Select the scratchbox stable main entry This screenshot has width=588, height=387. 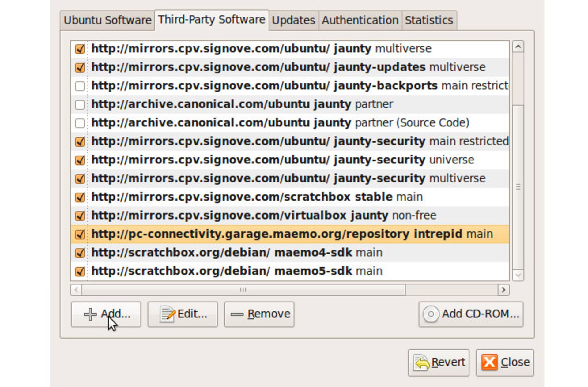click(257, 197)
